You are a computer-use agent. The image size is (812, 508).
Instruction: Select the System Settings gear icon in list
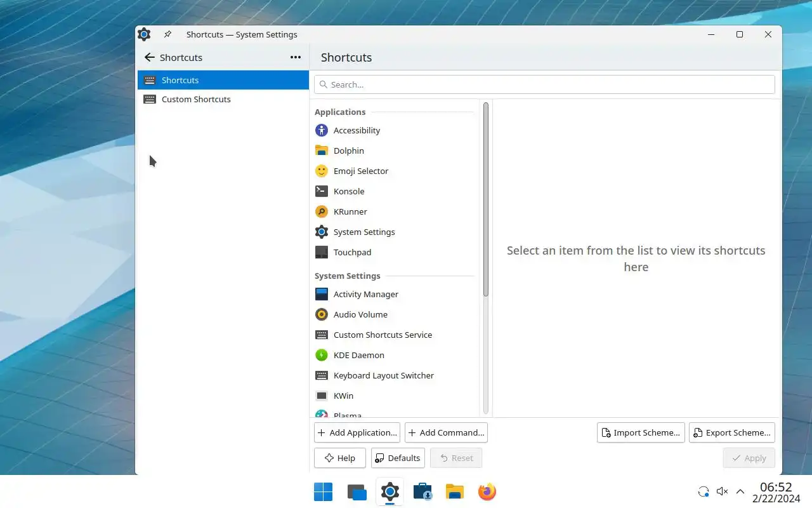(322, 232)
